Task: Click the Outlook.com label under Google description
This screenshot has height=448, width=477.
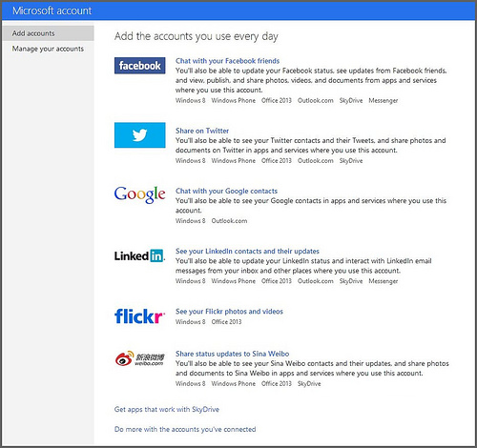Action: pos(229,221)
